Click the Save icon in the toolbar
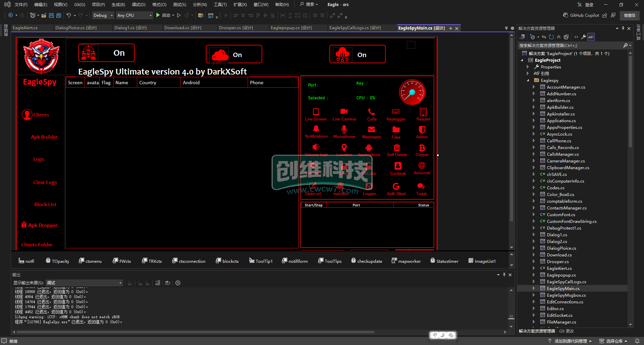 (x=51, y=15)
